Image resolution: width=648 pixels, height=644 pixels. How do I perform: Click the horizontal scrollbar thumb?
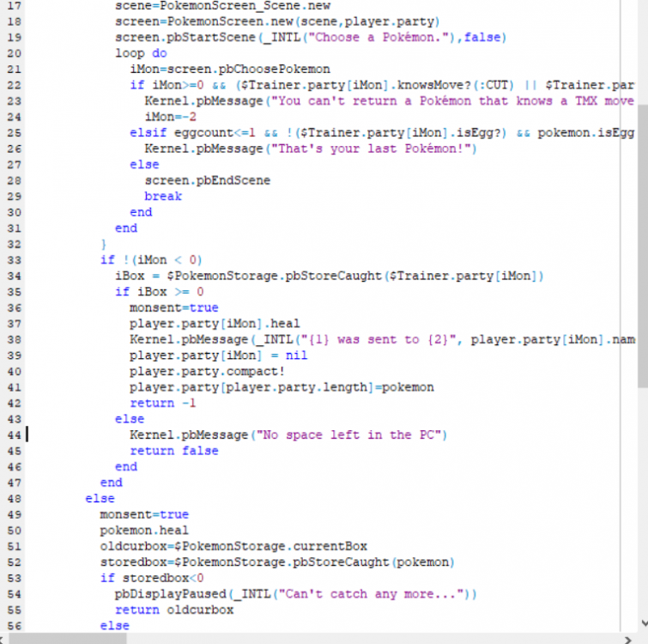tap(68, 639)
